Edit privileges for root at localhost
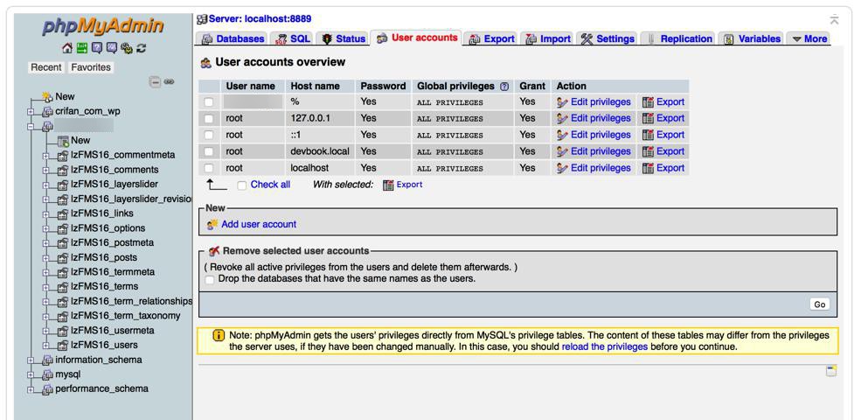The height and width of the screenshot is (420, 868). 600,168
